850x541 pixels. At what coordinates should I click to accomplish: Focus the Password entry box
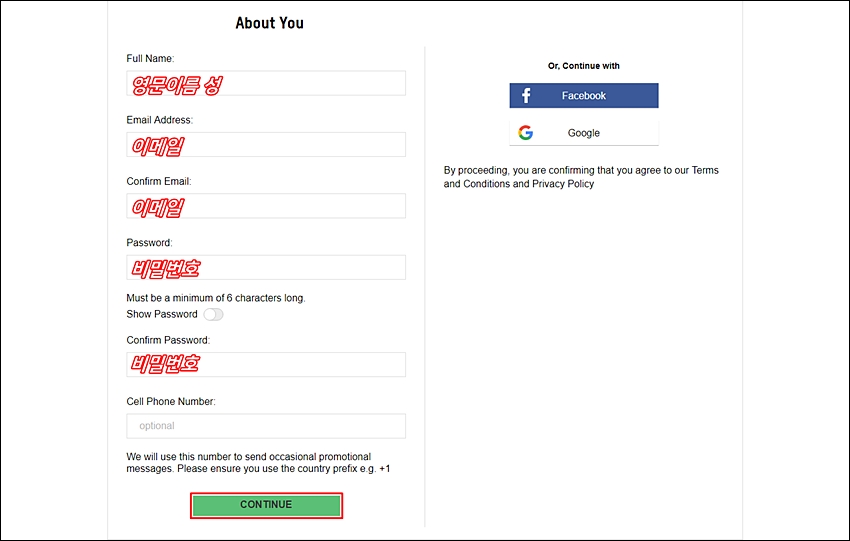tap(266, 267)
